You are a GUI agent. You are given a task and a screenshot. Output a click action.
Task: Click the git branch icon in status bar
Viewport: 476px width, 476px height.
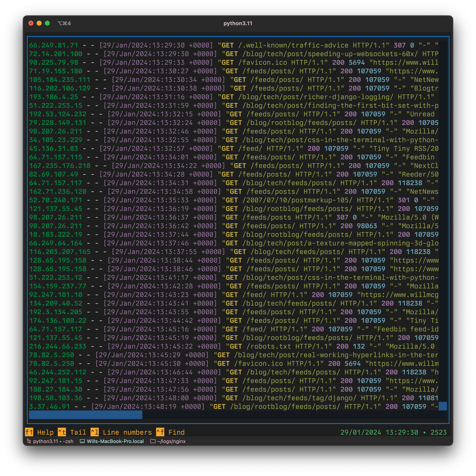point(29,441)
